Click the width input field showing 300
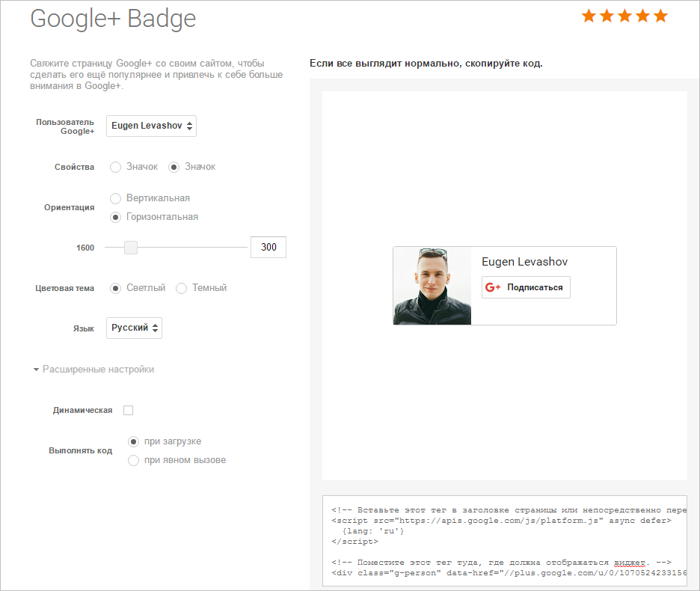The height and width of the screenshot is (591, 700). (x=268, y=247)
